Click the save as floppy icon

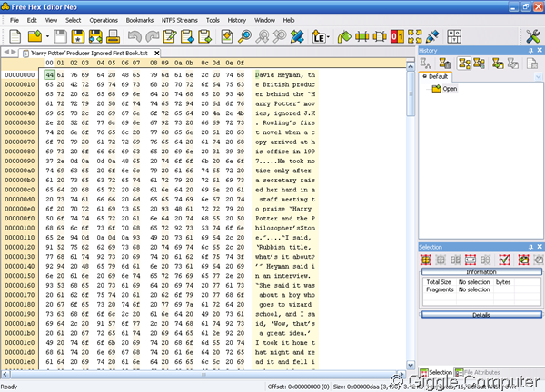(x=78, y=36)
